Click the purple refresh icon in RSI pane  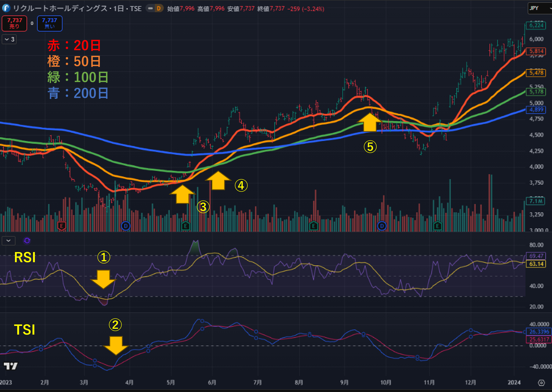(x=27, y=240)
